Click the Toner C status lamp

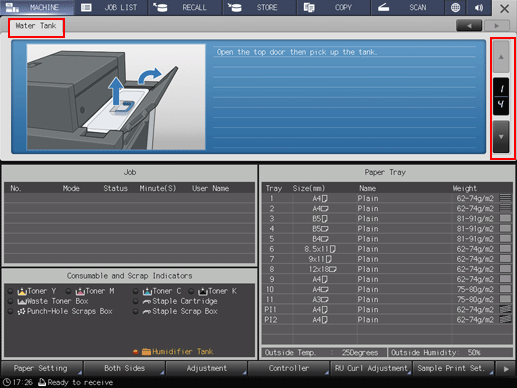(135, 291)
